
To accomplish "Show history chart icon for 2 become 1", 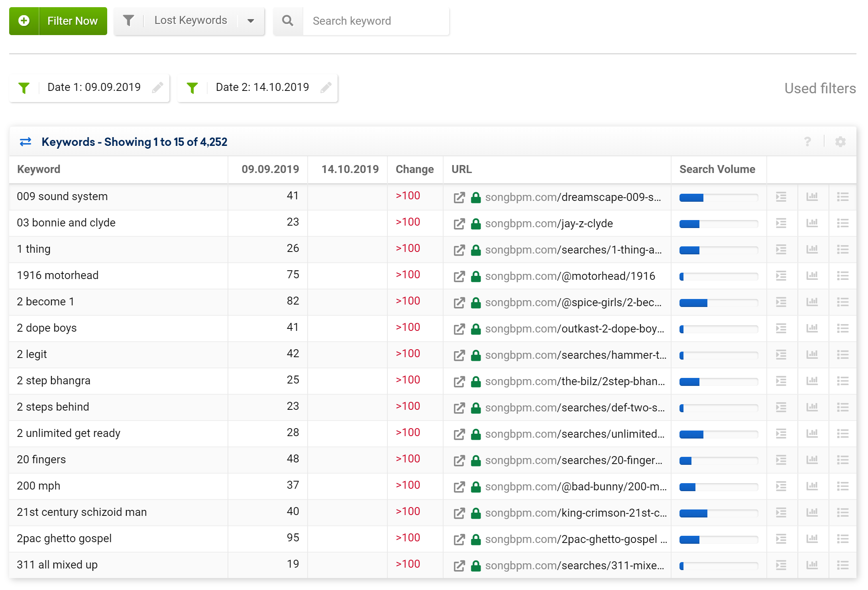I will [x=812, y=302].
